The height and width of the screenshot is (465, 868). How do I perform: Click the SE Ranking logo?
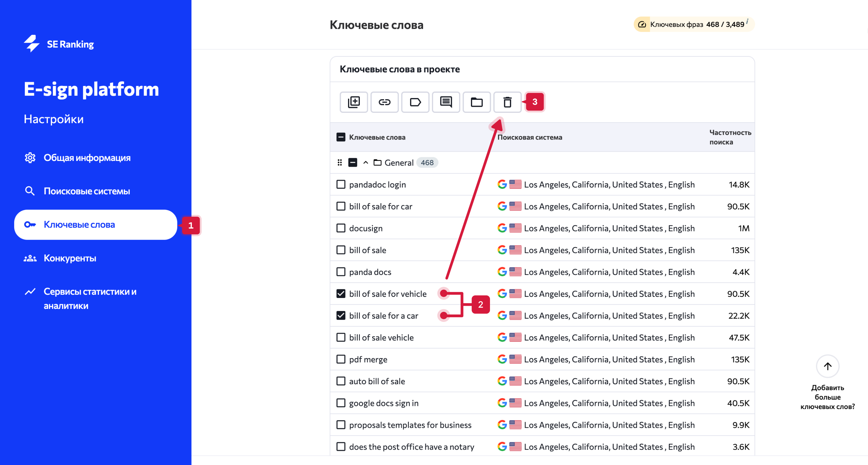point(59,44)
